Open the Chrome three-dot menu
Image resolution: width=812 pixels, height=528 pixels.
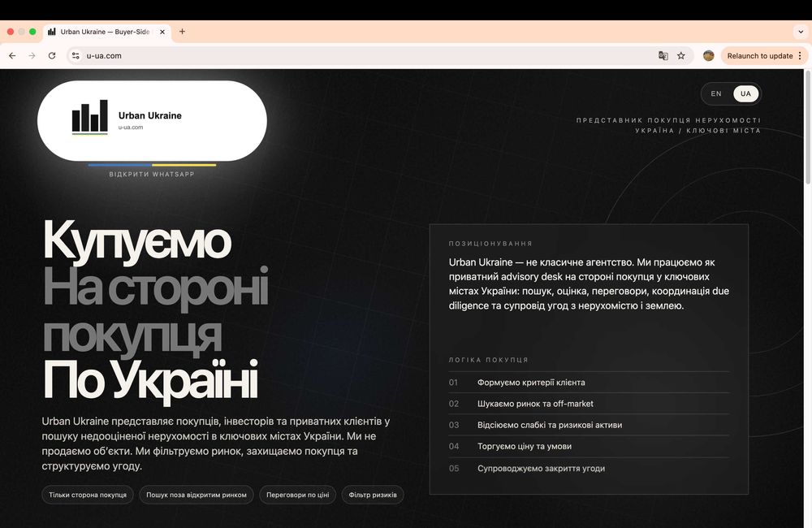(800, 55)
